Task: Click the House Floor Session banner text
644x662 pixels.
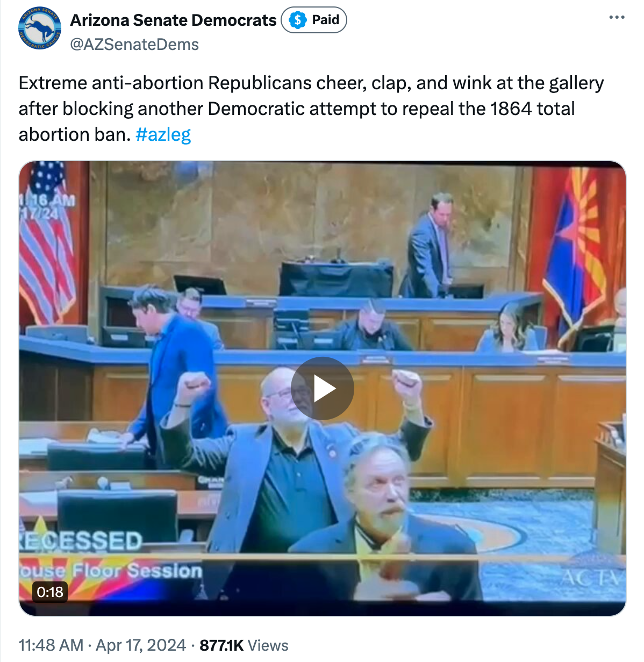Action: pos(111,571)
